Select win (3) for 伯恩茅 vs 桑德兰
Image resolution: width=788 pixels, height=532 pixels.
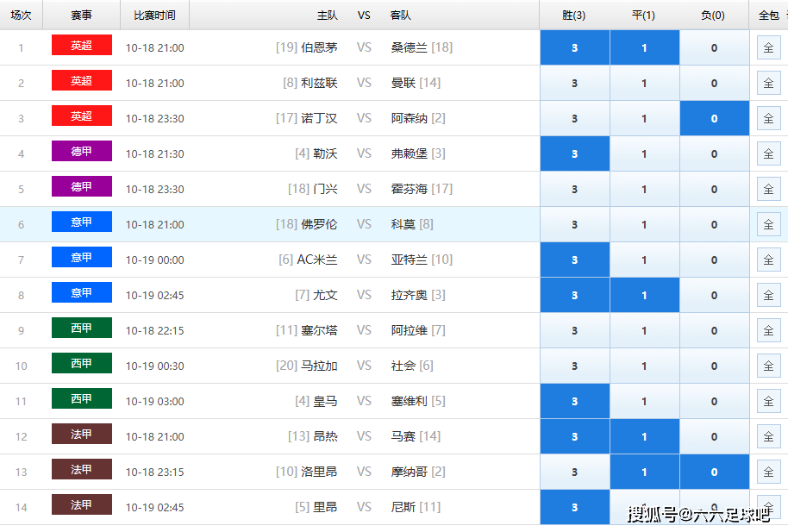575,47
